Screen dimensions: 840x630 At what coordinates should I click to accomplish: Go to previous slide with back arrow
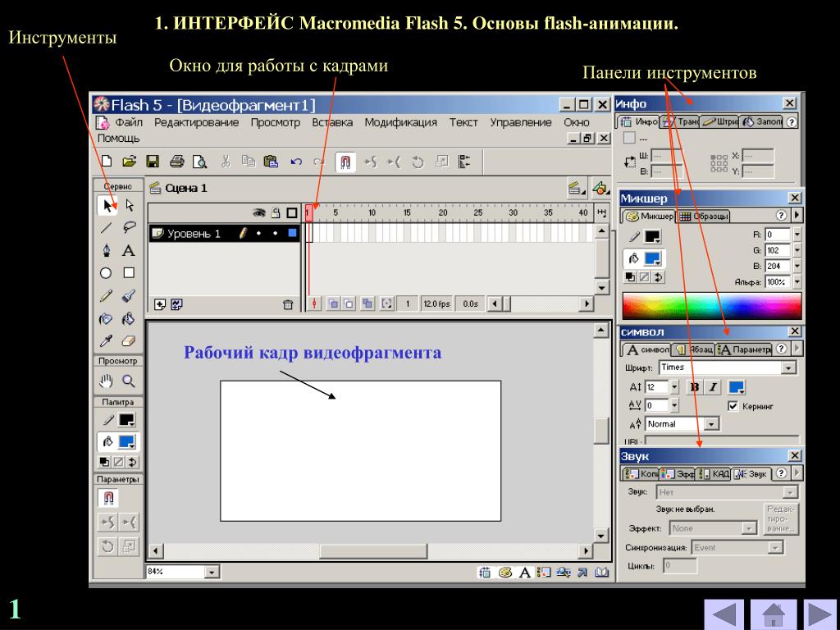(x=726, y=614)
